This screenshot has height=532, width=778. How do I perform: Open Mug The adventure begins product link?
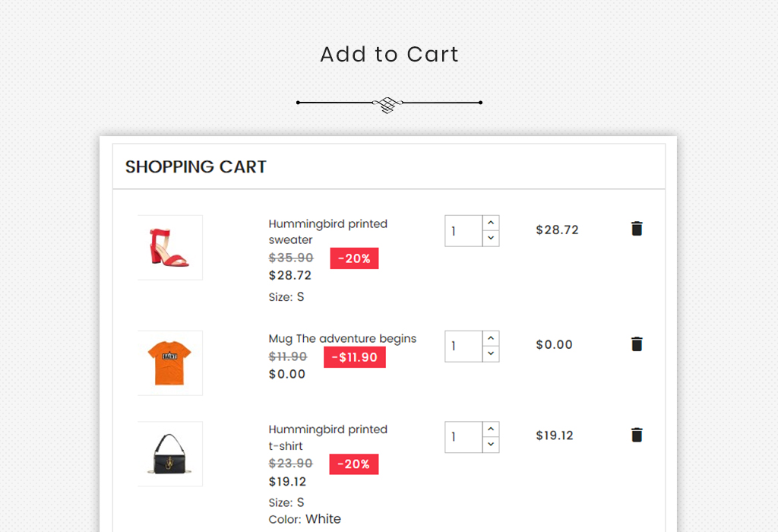click(x=343, y=338)
